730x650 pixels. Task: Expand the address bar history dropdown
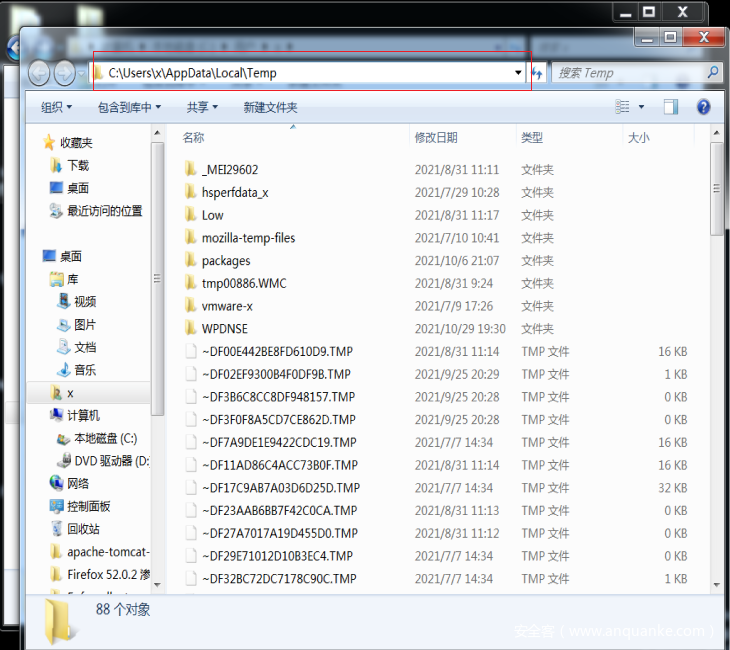518,73
